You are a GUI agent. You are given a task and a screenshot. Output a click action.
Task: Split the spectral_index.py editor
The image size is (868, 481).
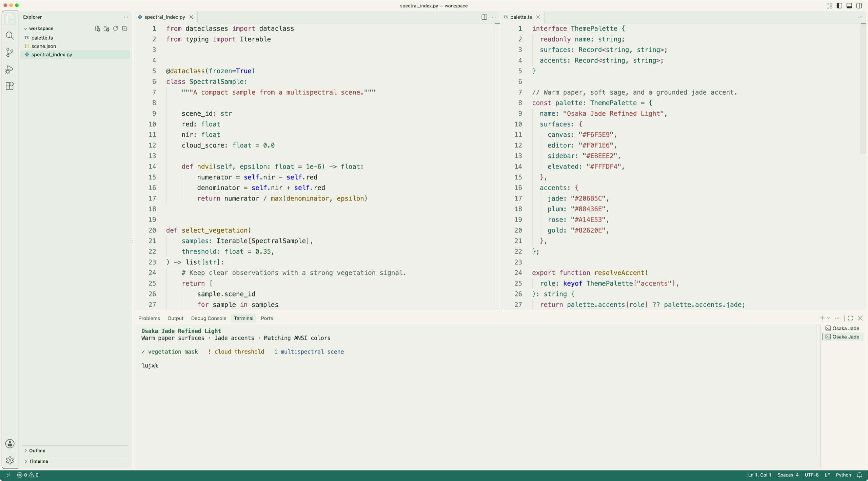click(x=484, y=17)
